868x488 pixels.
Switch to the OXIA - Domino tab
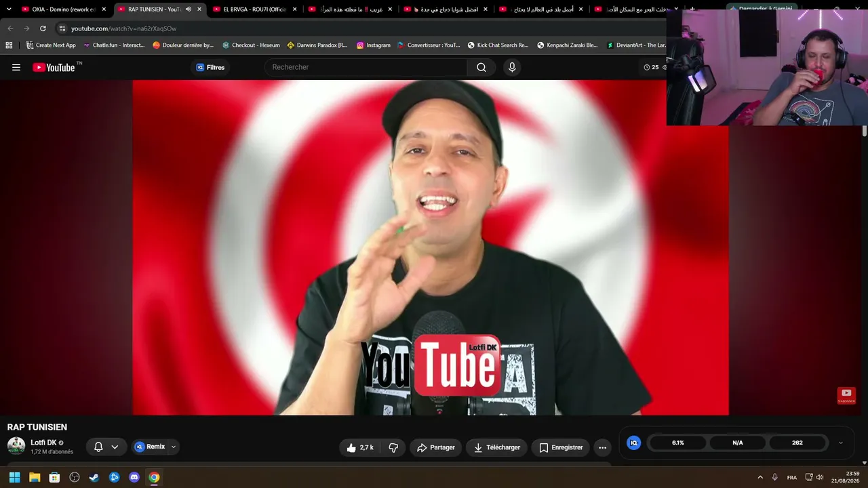[x=63, y=9]
